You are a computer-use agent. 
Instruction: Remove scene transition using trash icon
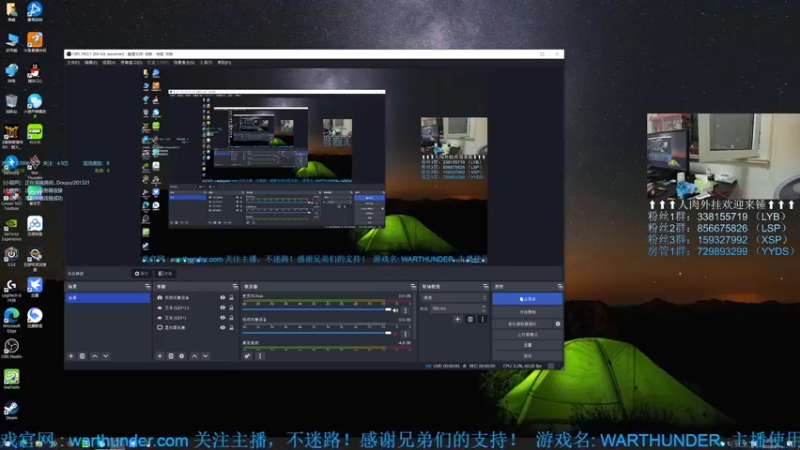(x=470, y=319)
